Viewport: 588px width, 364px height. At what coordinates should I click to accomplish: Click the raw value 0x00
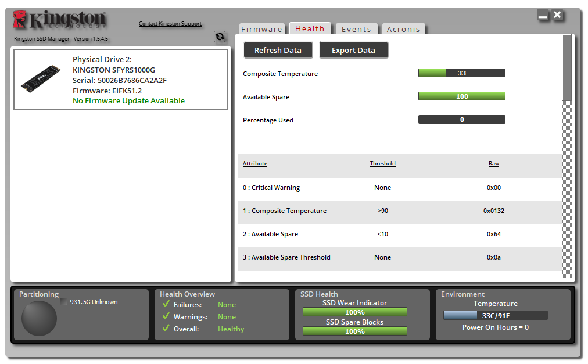[493, 188]
